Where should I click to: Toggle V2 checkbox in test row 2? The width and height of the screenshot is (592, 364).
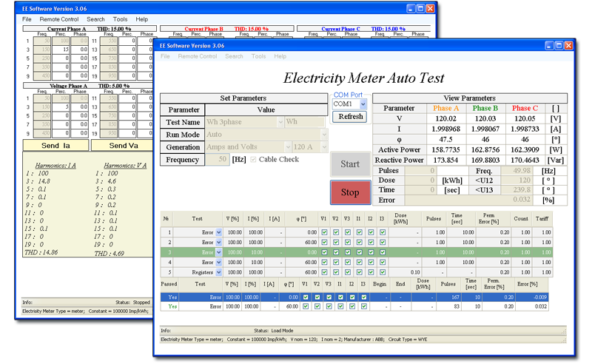pos(336,243)
